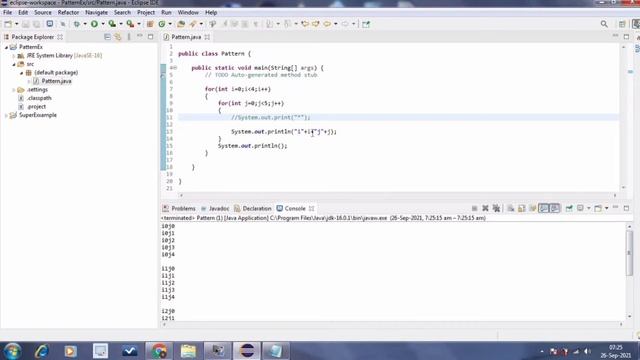Image resolution: width=640 pixels, height=360 pixels.
Task: Select Pattern.java in Package Explorer
Action: 56,81
